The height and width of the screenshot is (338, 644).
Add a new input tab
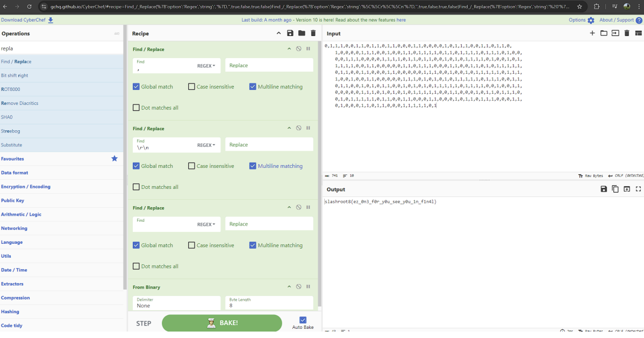pyautogui.click(x=592, y=33)
